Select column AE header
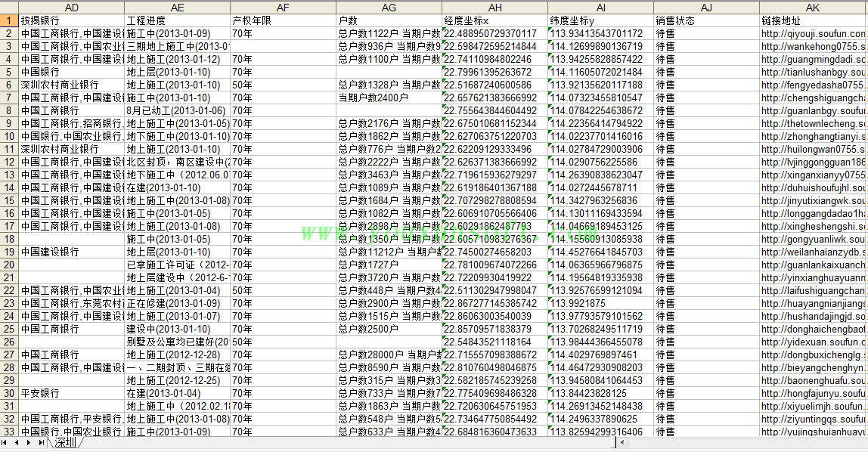This screenshot has width=868, height=452. (x=177, y=8)
